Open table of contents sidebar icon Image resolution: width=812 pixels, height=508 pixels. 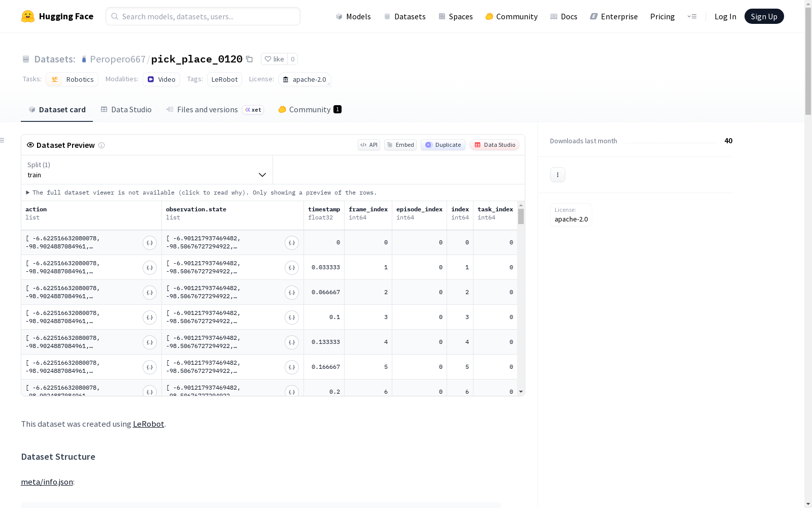click(3, 140)
